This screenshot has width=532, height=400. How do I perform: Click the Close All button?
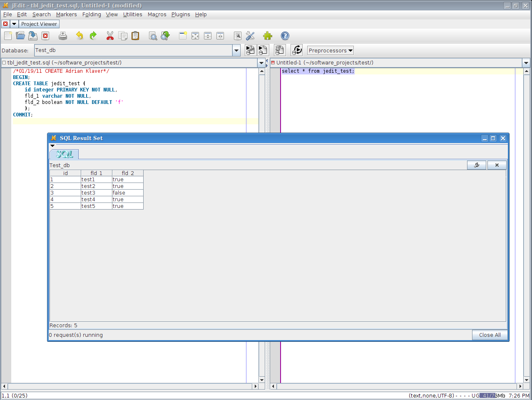pyautogui.click(x=490, y=335)
